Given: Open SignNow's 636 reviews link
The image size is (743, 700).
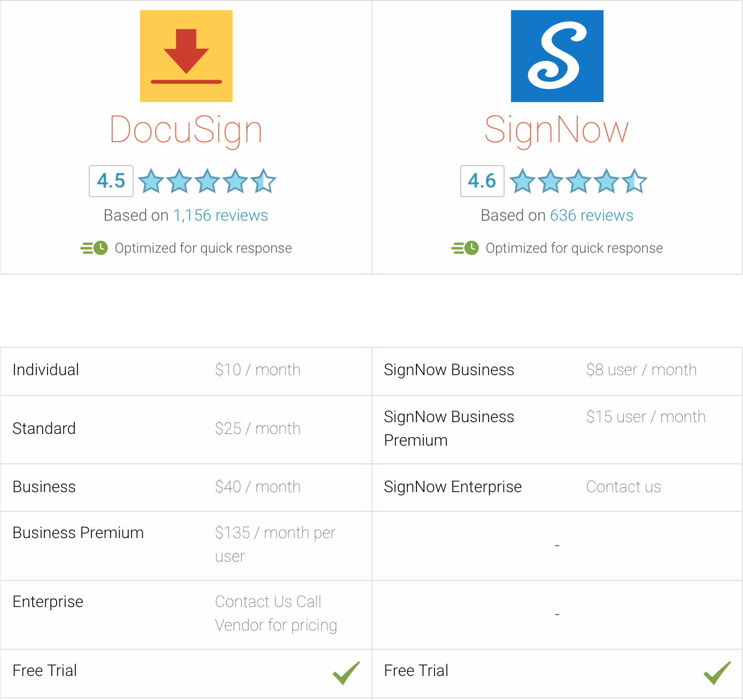Looking at the screenshot, I should [x=591, y=215].
